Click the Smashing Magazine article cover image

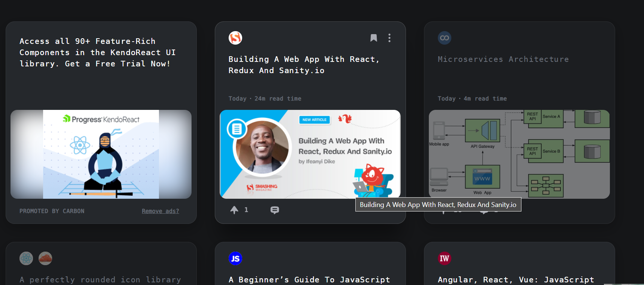[x=310, y=154]
